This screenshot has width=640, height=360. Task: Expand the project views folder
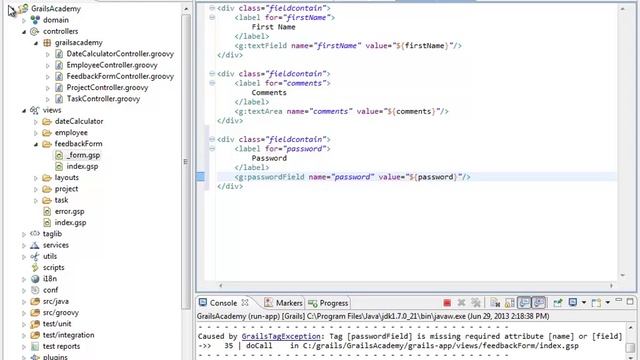[36, 189]
